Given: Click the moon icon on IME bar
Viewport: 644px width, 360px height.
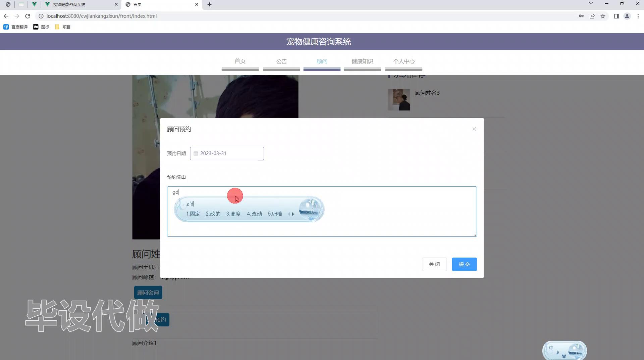Looking at the screenshot, I should pos(557,352).
